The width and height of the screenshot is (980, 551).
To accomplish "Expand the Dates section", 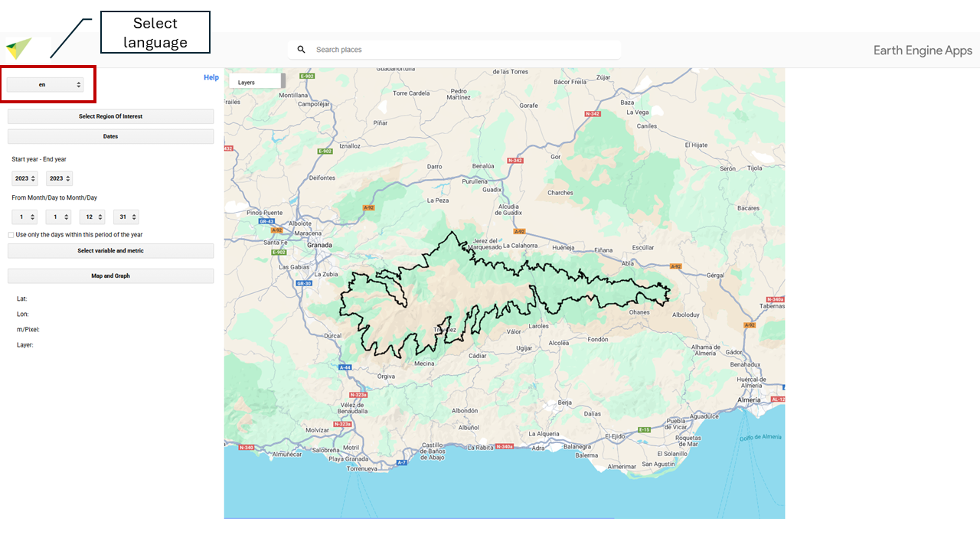I will (110, 136).
